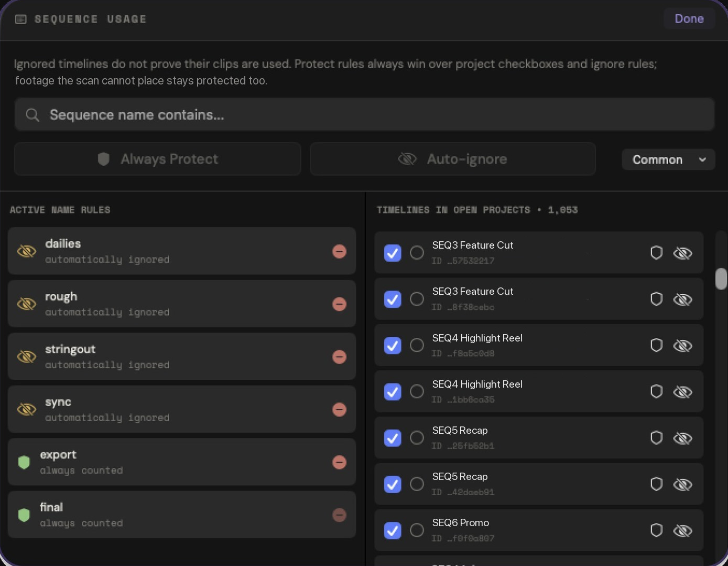Viewport: 728px width, 566px height.
Task: Remove the 'dailies' ignore rule
Action: point(339,251)
